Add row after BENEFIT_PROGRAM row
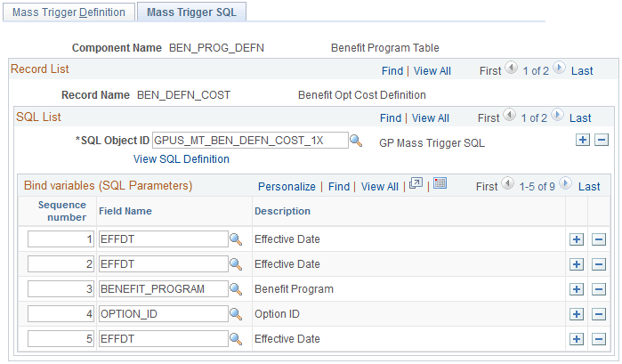Screen dimensions: 622x364 tap(577, 289)
